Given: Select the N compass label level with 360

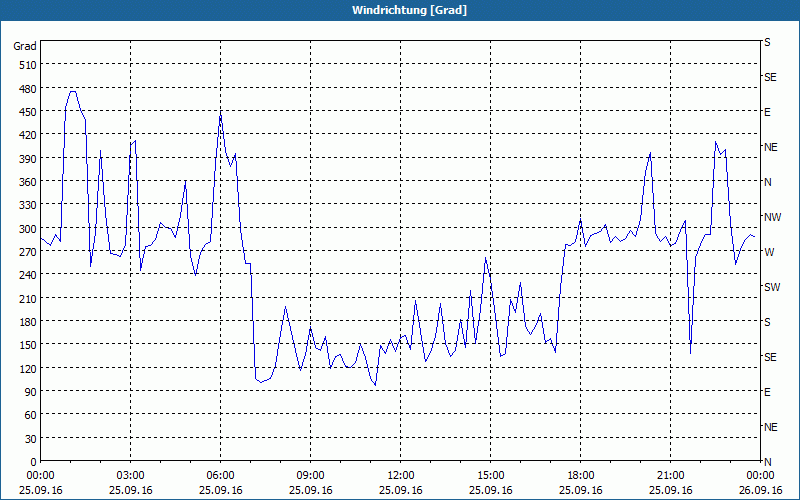Looking at the screenshot, I should (767, 182).
